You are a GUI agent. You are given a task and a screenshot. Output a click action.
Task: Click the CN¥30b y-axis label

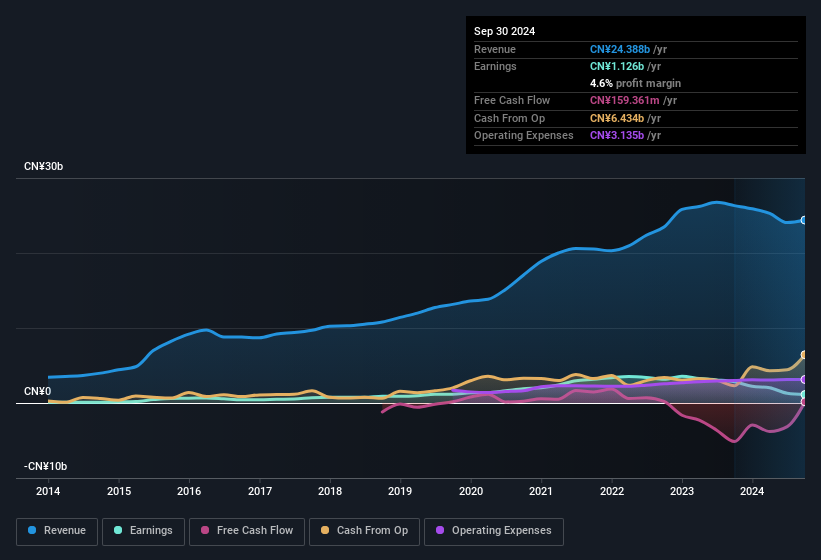point(43,167)
